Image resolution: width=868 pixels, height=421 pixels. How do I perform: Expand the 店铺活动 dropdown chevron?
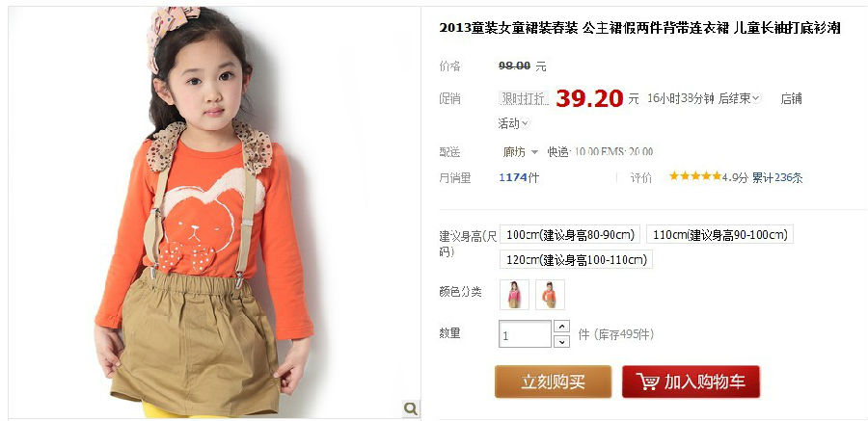coord(525,123)
